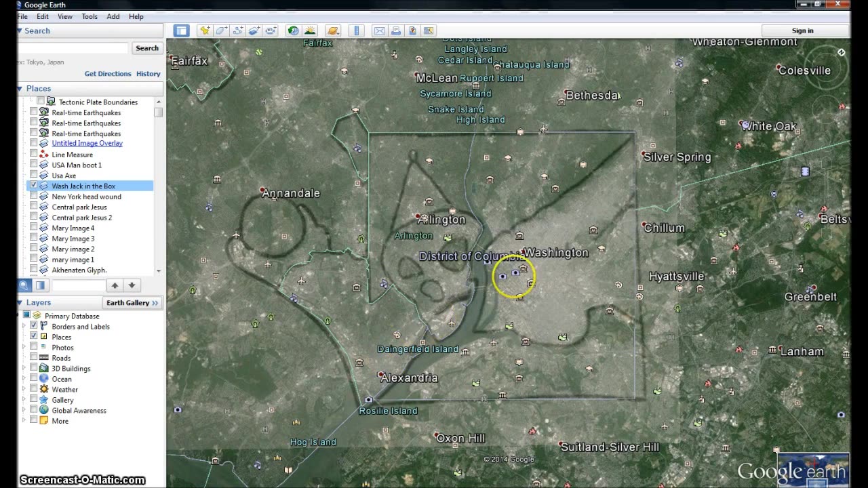868x488 pixels.
Task: Open the Add menu
Action: tap(113, 16)
